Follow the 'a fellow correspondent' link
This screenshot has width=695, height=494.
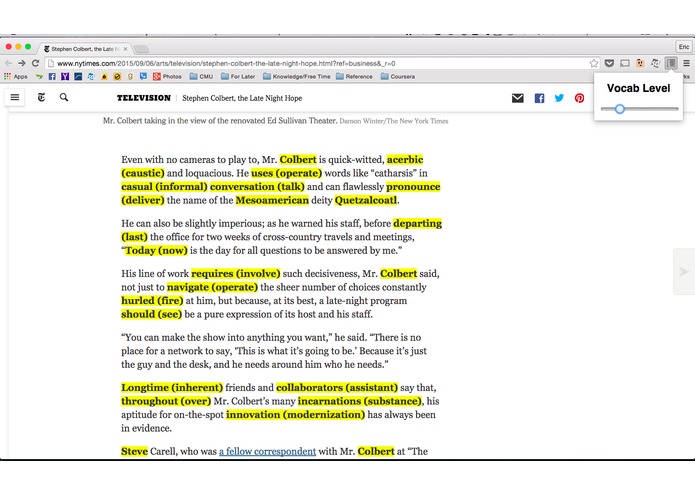[x=267, y=451]
